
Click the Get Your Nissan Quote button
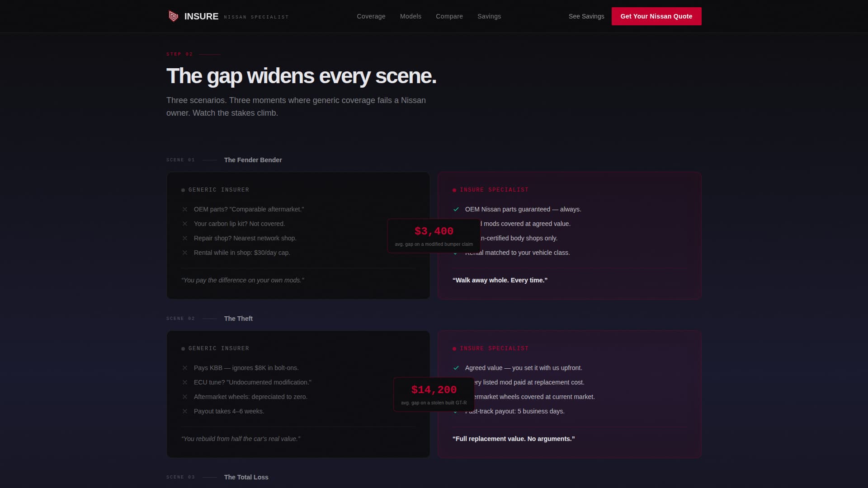[x=656, y=16]
